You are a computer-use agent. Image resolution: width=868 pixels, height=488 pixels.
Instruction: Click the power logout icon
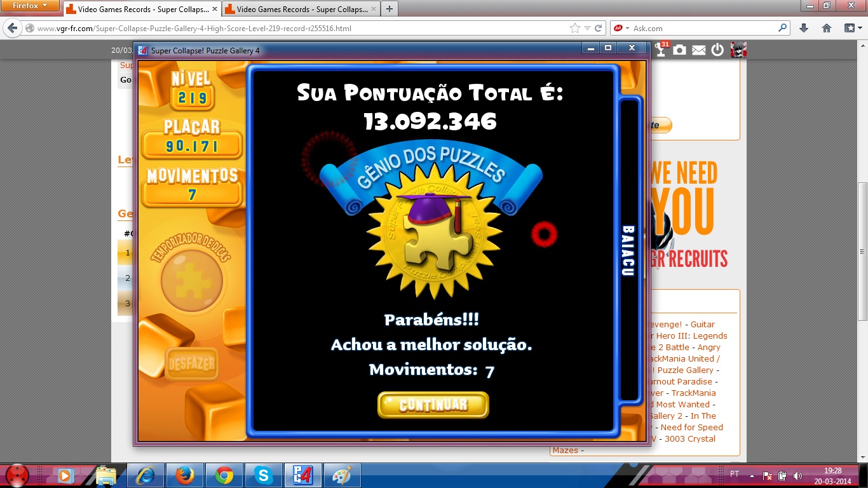tap(717, 50)
